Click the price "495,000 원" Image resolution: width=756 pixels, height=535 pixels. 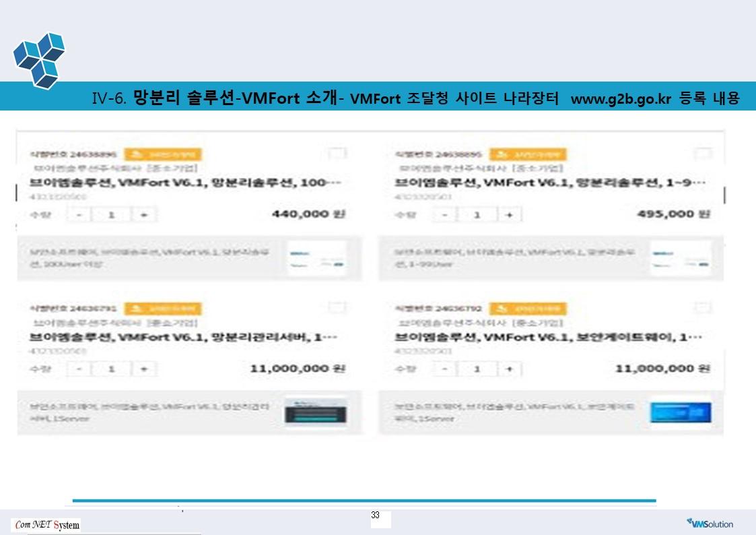pos(674,214)
